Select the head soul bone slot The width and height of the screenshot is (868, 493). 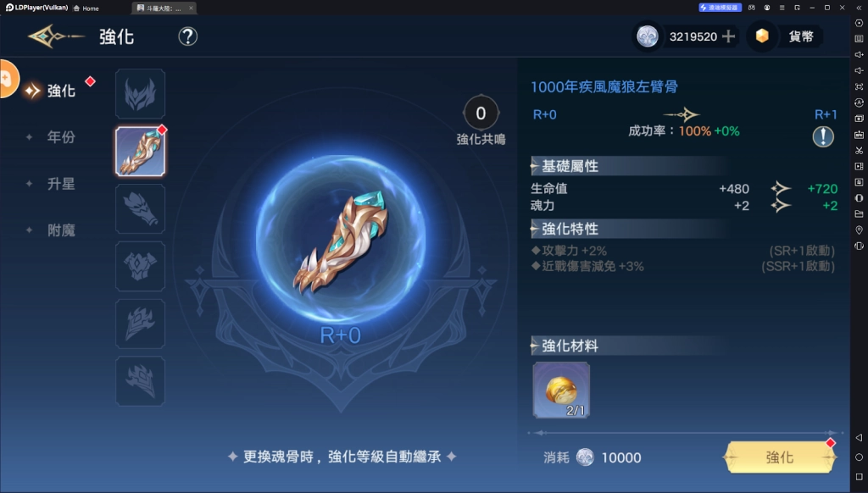pyautogui.click(x=140, y=93)
